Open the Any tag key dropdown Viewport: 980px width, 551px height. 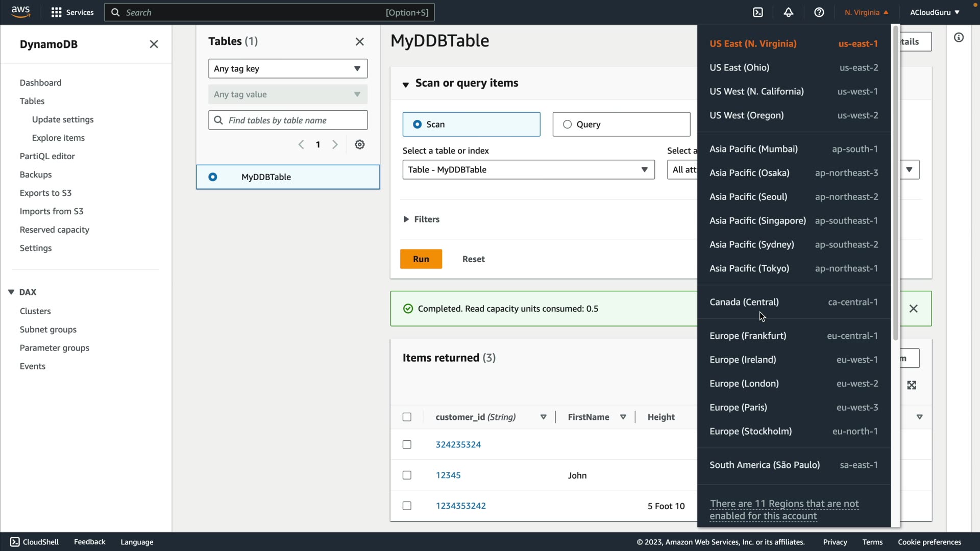coord(288,68)
